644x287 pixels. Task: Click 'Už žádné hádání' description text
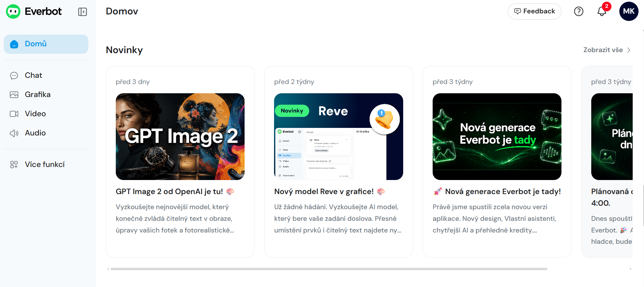pyautogui.click(x=337, y=219)
